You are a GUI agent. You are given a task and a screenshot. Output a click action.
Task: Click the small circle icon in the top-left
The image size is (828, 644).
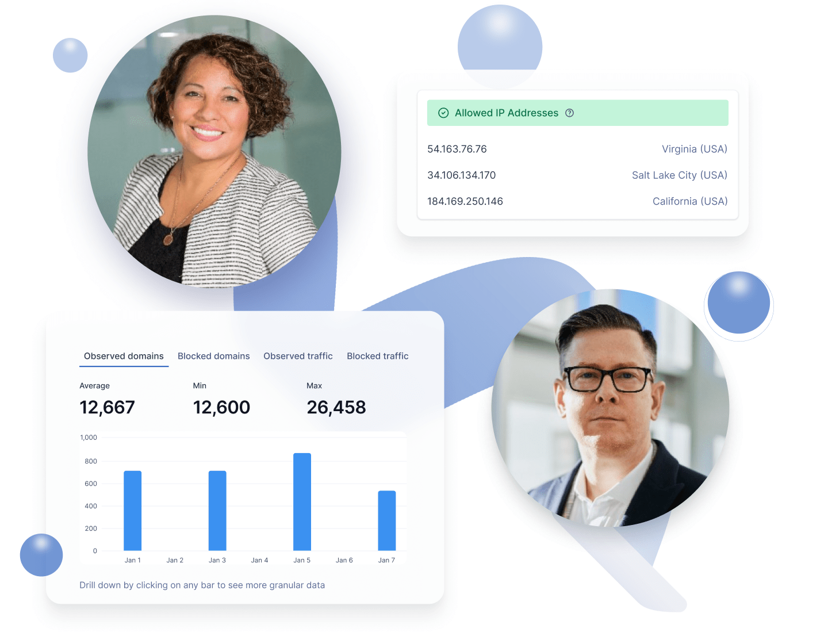70,55
